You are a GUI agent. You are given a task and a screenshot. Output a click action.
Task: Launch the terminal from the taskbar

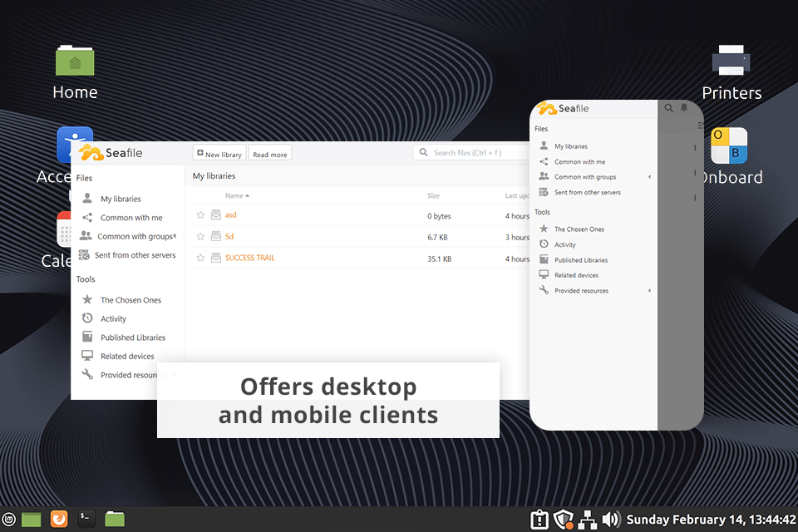(86, 519)
